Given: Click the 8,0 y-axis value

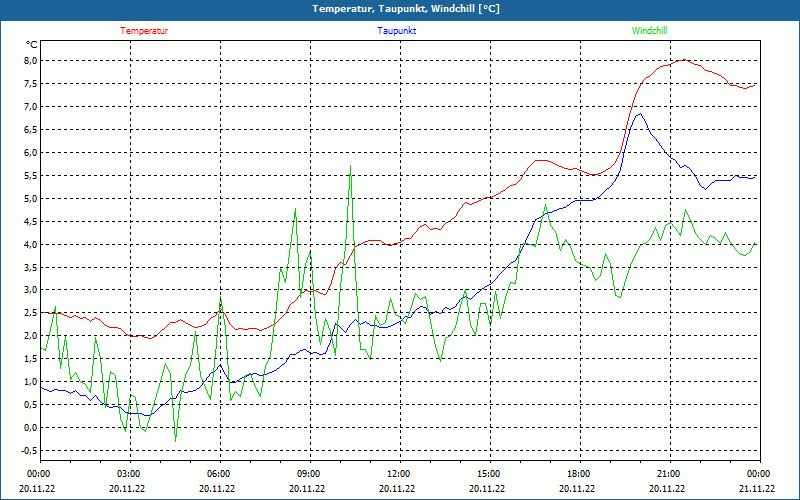Looking at the screenshot, I should [x=31, y=61].
